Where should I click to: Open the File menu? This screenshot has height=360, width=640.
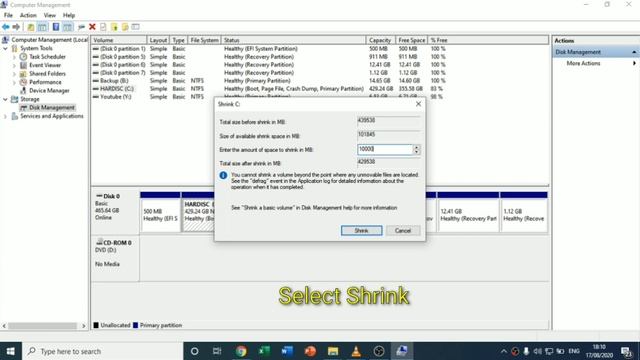8,15
